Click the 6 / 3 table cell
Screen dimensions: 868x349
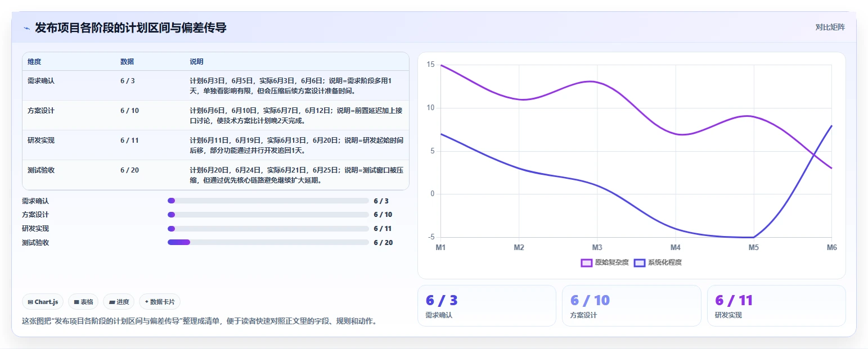coord(128,80)
